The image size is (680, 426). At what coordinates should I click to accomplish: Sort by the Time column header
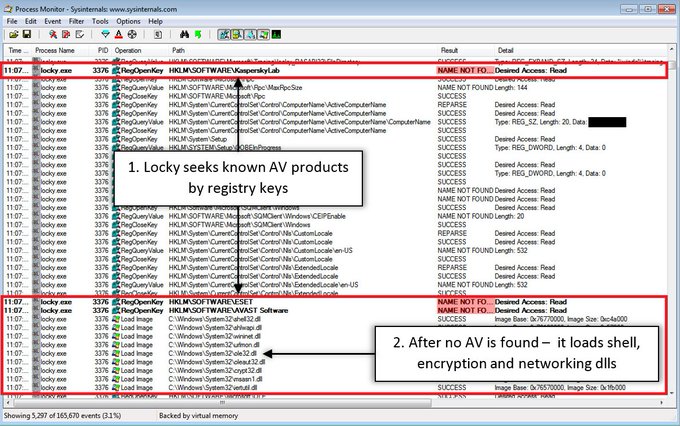pyautogui.click(x=18, y=50)
